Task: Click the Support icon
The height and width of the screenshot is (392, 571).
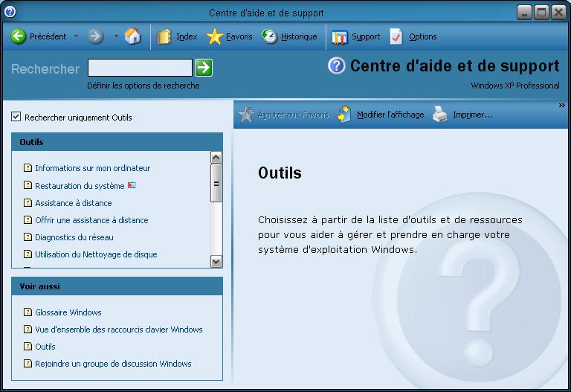Action: point(340,36)
